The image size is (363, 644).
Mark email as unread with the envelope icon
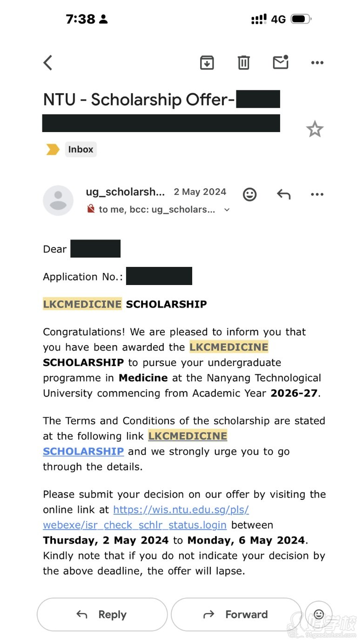coord(281,62)
